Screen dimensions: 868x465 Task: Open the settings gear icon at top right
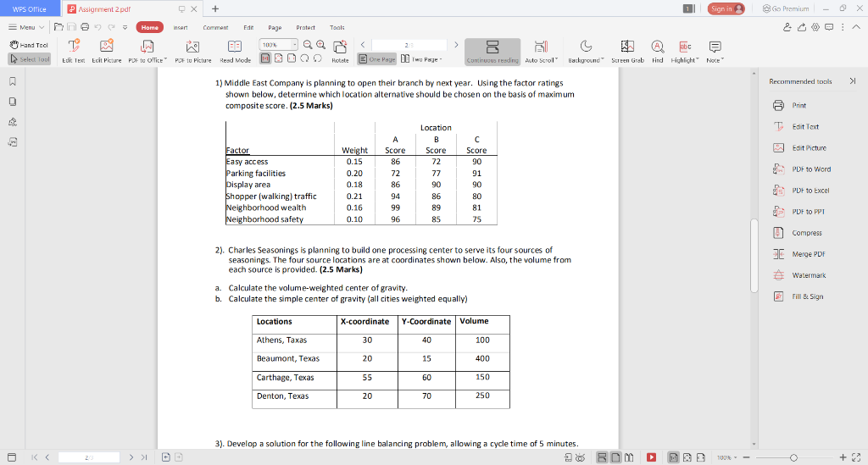(815, 27)
